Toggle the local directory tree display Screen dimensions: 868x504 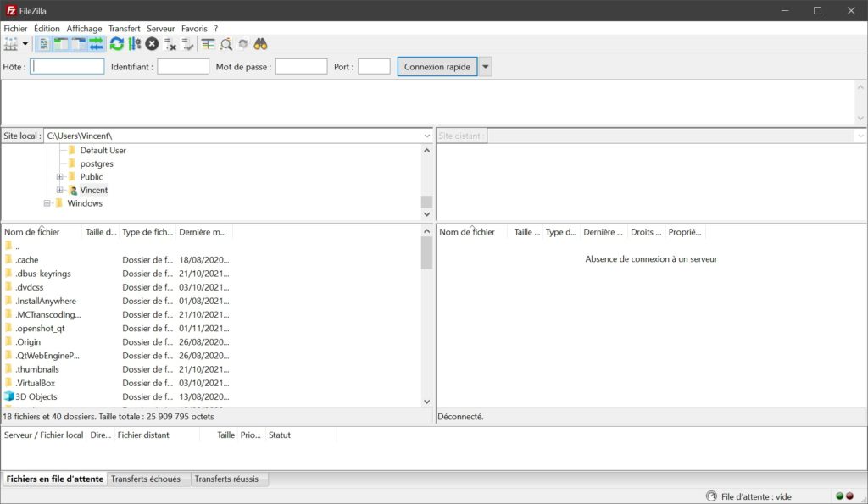tap(61, 44)
